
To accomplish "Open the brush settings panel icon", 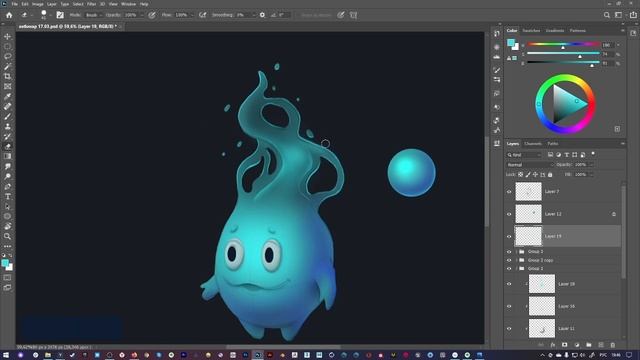I will [60, 15].
